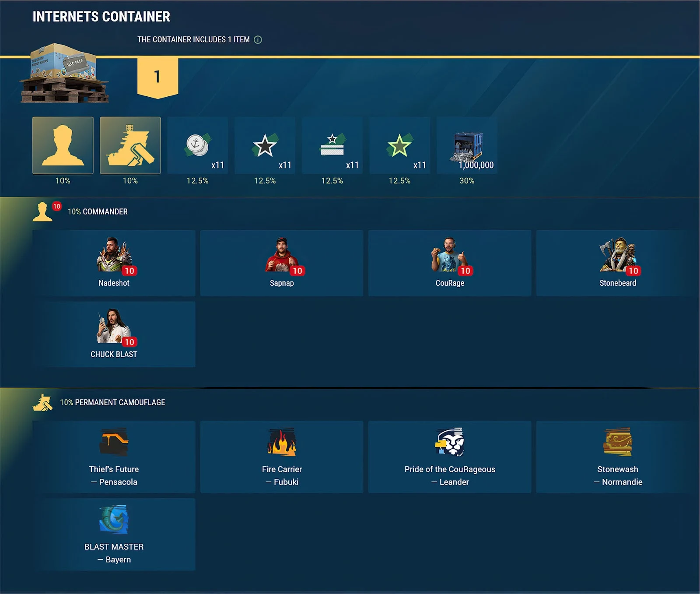Click the 10% PERMANENT CAMOUFLAGE heading

(112, 402)
